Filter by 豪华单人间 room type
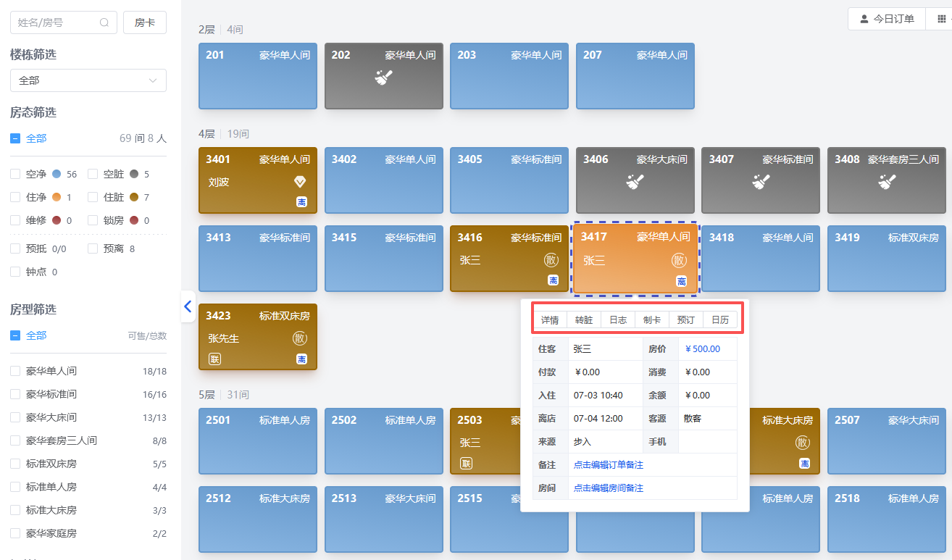 click(15, 371)
